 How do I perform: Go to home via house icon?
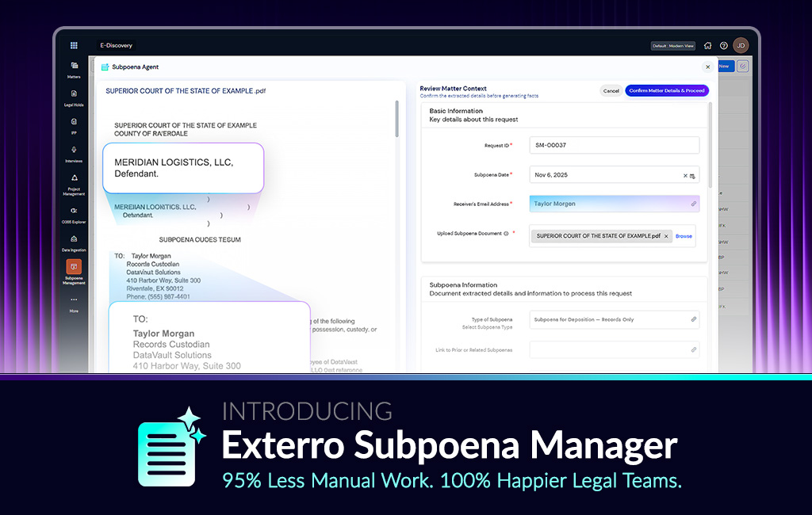click(707, 45)
